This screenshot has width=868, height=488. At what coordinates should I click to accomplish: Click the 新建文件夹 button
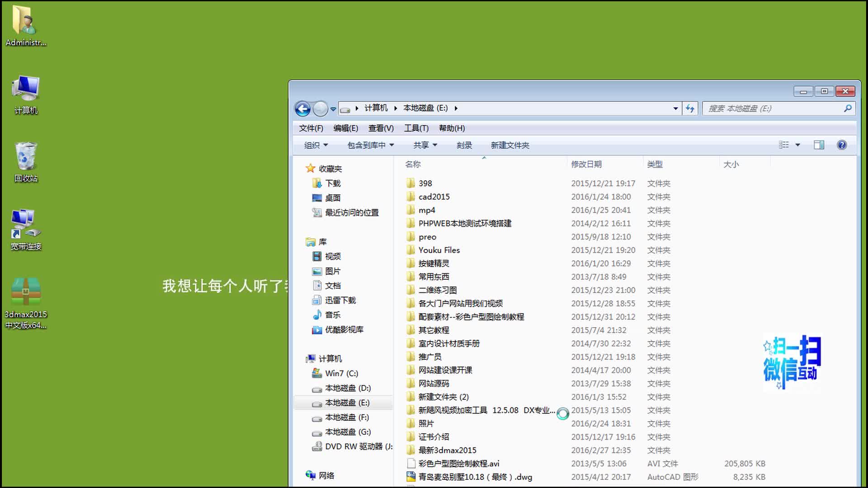coord(510,145)
